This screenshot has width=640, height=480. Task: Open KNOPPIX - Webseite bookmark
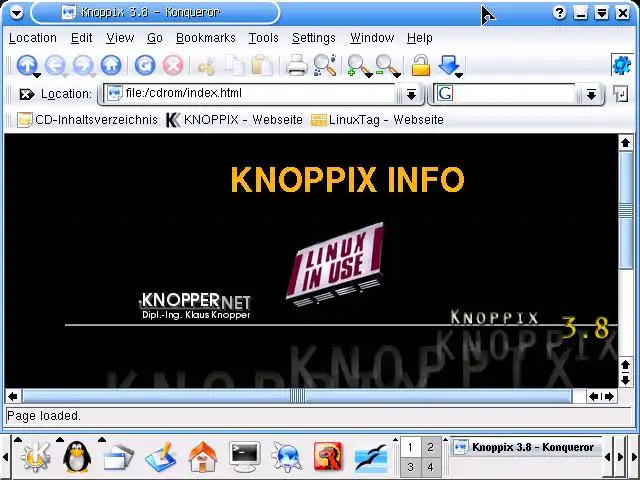click(x=234, y=120)
